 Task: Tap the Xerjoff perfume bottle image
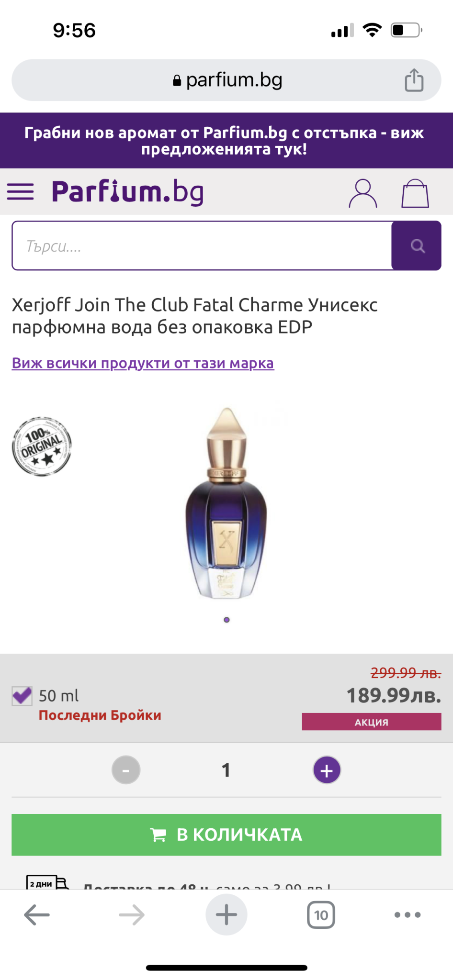click(x=226, y=502)
